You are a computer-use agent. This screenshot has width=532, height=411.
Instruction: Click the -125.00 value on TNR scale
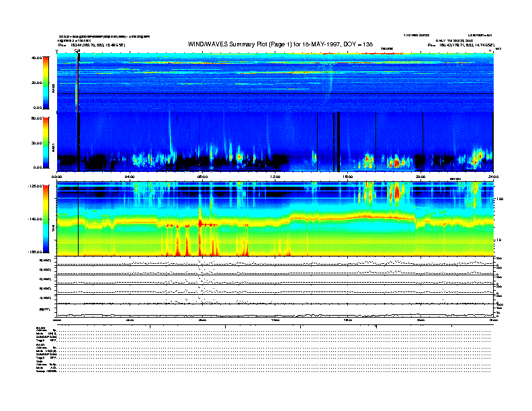tap(36, 186)
